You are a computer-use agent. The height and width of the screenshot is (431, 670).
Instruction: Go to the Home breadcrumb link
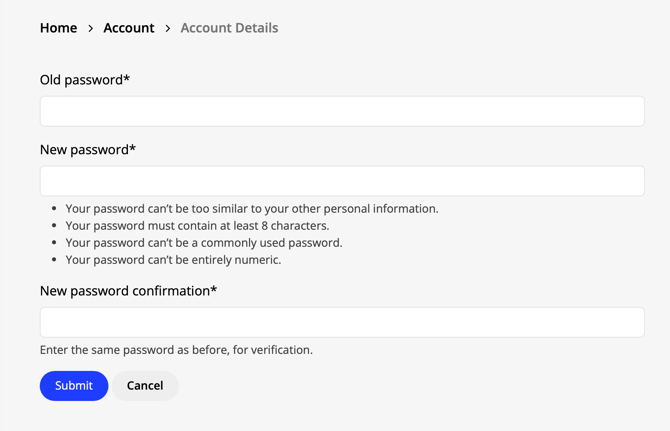pyautogui.click(x=58, y=28)
